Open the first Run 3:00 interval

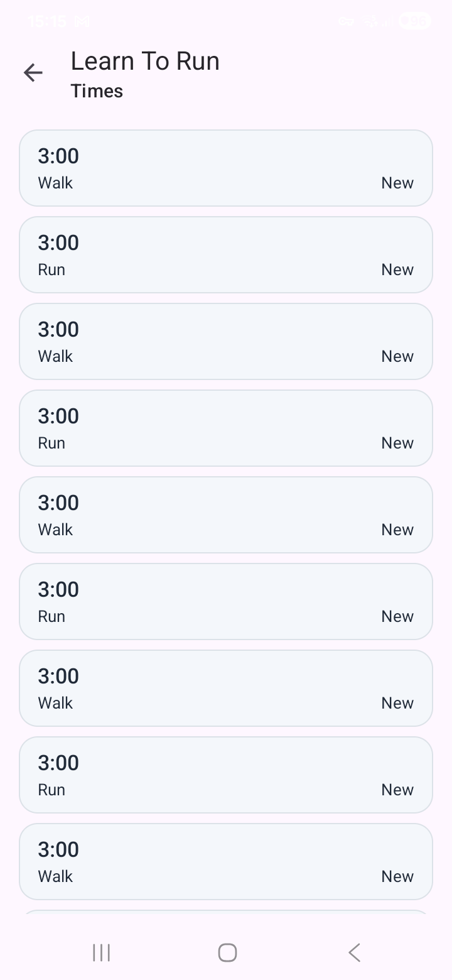coord(226,254)
